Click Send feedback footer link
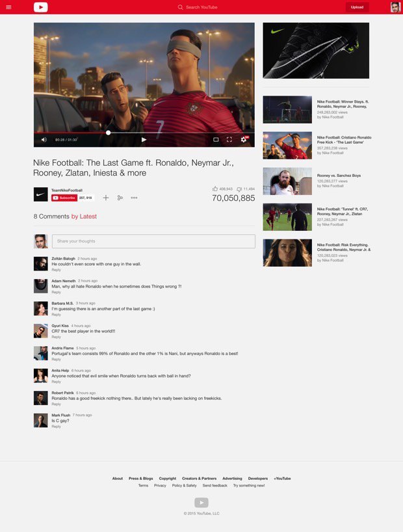This screenshot has width=403, height=532. (214, 486)
